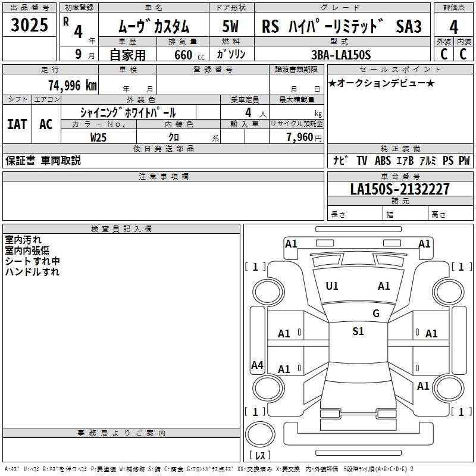The width and height of the screenshot is (476, 476).
Task: Select exterior color シャイニングホワイトパール
Action: point(128,112)
